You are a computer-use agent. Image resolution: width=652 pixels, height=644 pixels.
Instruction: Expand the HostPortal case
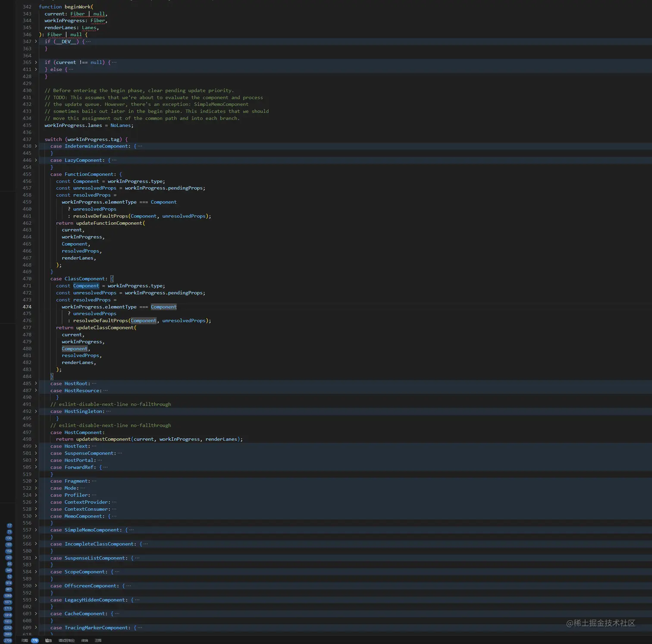36,460
